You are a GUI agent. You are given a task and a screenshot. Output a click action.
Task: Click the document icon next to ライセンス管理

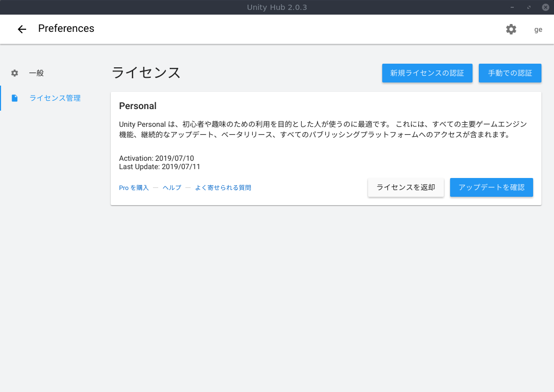(x=14, y=98)
